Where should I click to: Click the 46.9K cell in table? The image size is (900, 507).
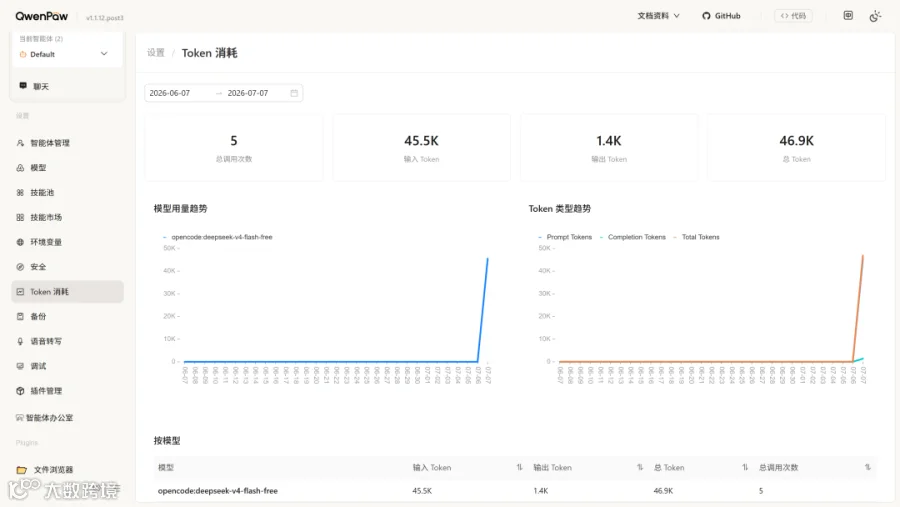point(663,491)
